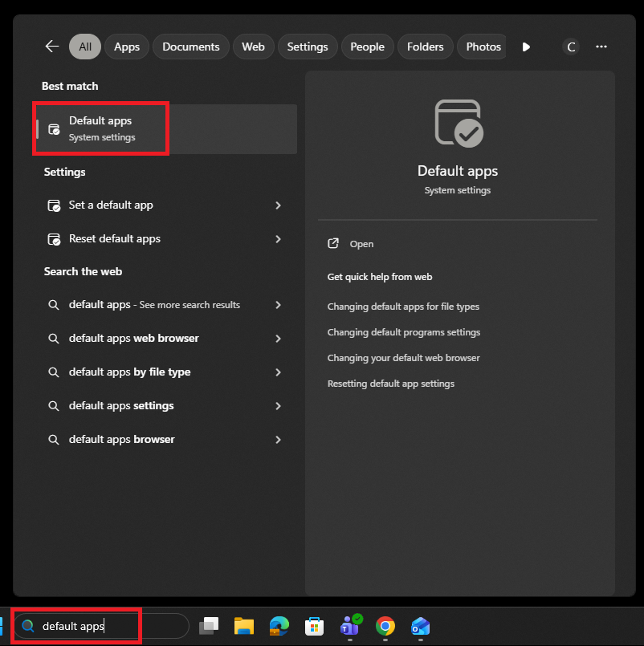Switch to the Apps filter tab
Image resolution: width=644 pixels, height=646 pixels.
point(127,47)
